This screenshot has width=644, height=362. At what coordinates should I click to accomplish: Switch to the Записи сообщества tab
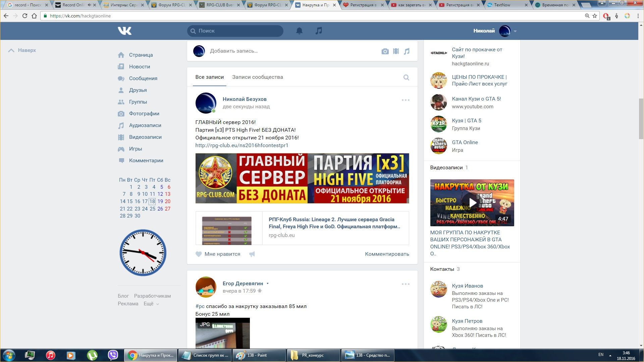(258, 77)
